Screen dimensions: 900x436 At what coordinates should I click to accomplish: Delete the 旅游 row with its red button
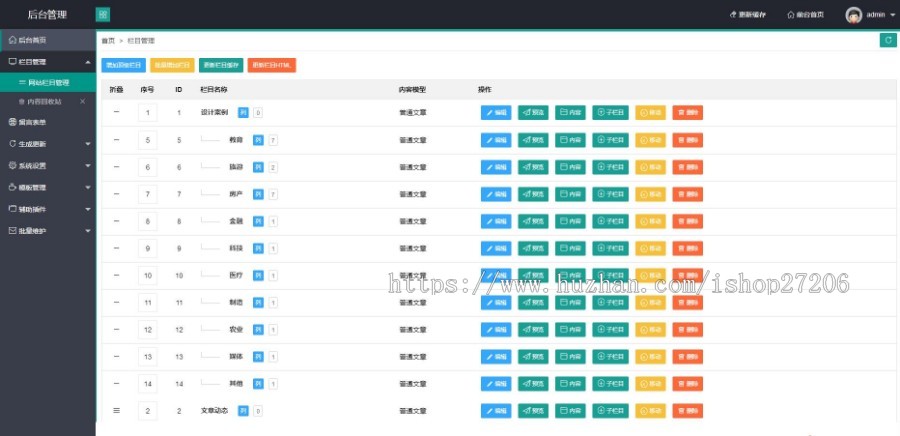click(x=688, y=167)
